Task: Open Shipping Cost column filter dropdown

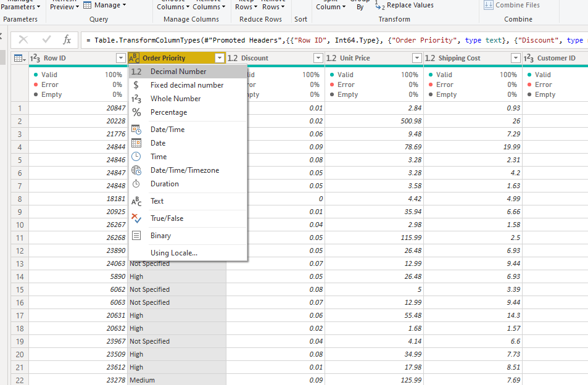Action: click(x=516, y=58)
